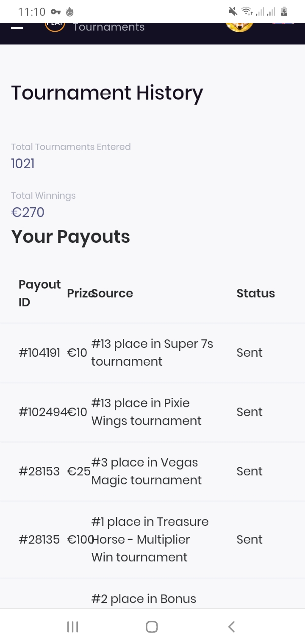
Task: Tap the Pixie Wings tournament source text
Action: [x=146, y=412]
